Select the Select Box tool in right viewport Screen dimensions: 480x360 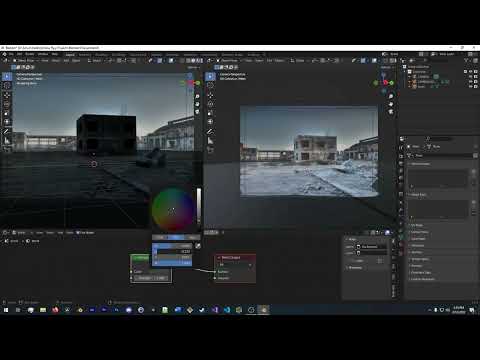click(x=210, y=76)
